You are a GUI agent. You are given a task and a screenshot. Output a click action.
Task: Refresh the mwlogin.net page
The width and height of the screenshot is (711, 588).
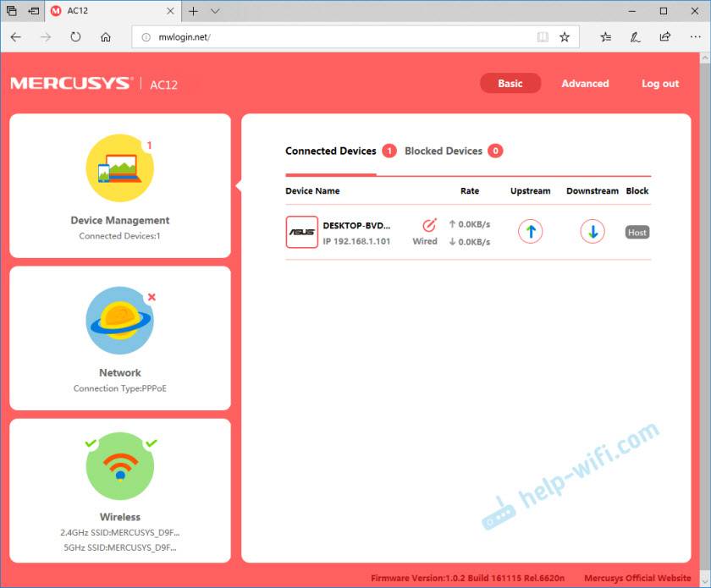click(x=75, y=37)
